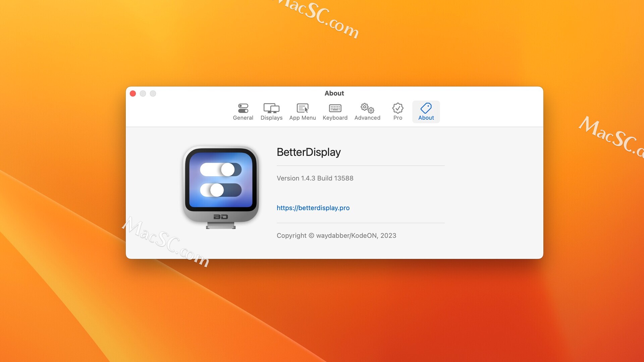Viewport: 644px width, 362px height.
Task: Open the General settings tab icon
Action: (243, 108)
